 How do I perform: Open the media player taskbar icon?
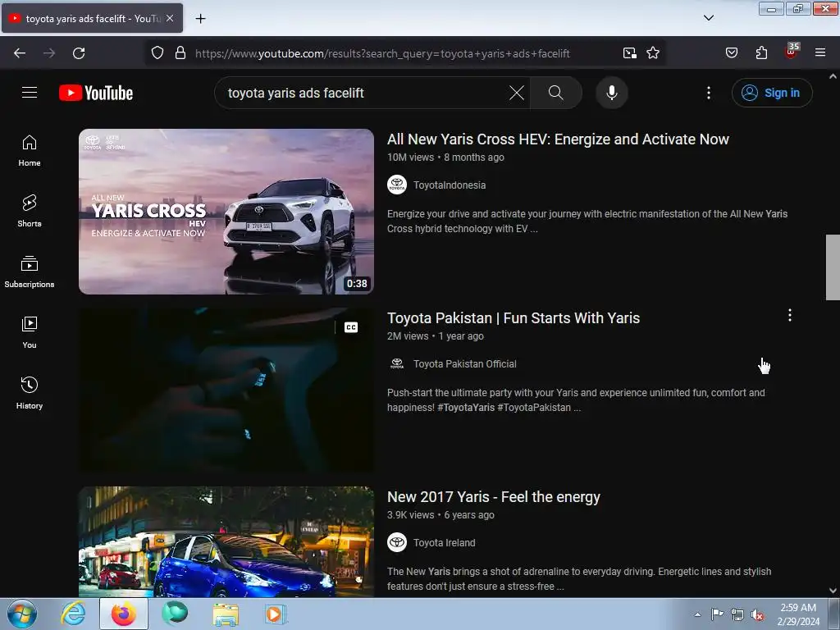[x=276, y=614]
